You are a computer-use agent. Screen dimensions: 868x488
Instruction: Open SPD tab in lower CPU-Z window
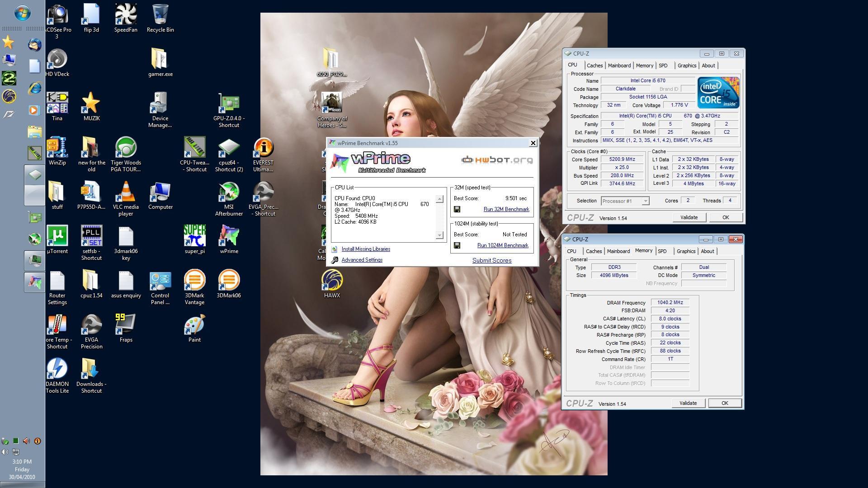[662, 251]
